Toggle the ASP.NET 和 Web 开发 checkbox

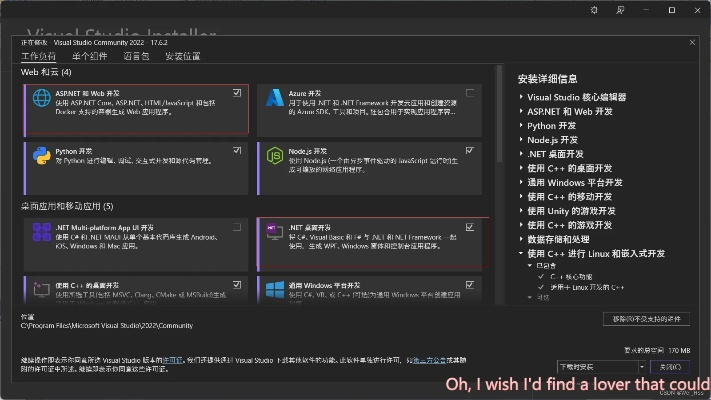pos(237,93)
